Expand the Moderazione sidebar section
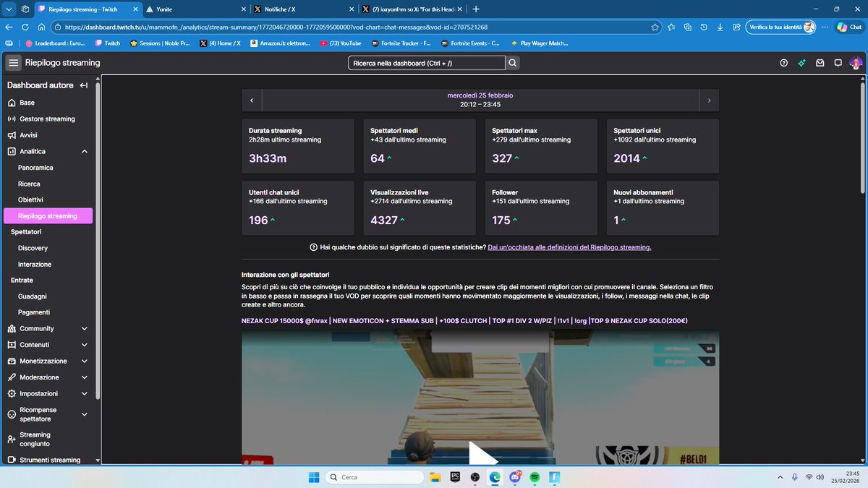 (84, 377)
